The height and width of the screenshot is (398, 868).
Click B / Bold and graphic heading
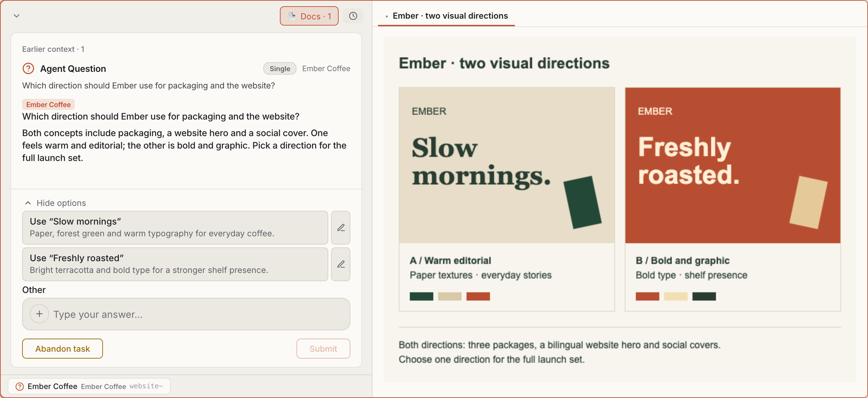pyautogui.click(x=682, y=260)
